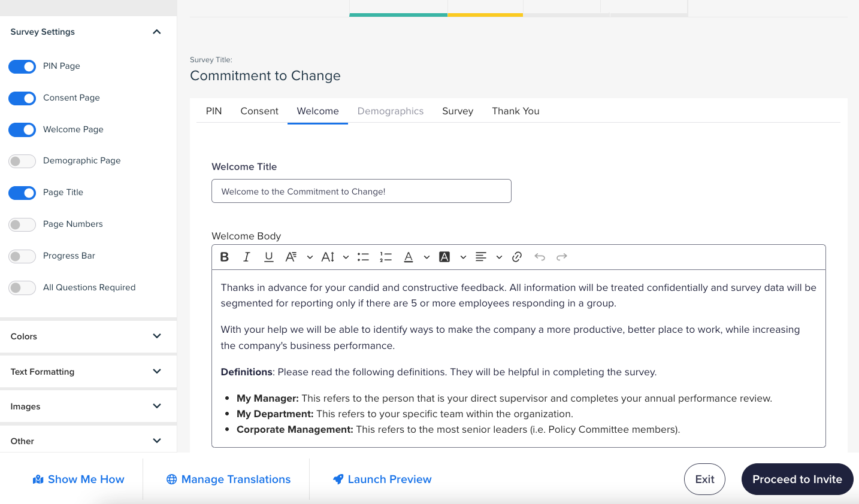Open font color dropdown arrow

427,257
